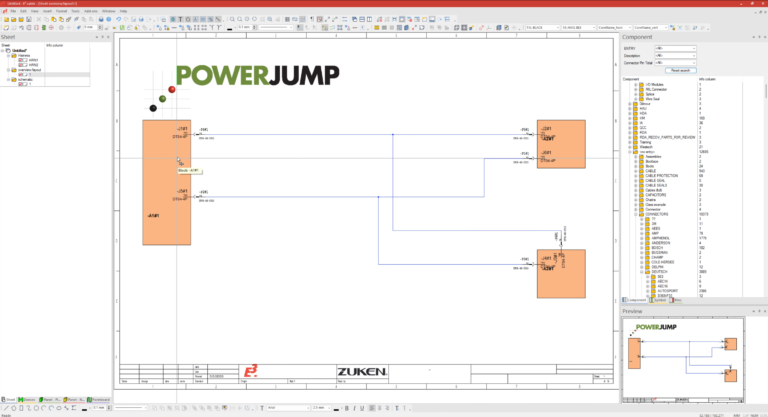Screen dimensions: 768x417
Task: Click the Reset search button
Action: pos(680,71)
